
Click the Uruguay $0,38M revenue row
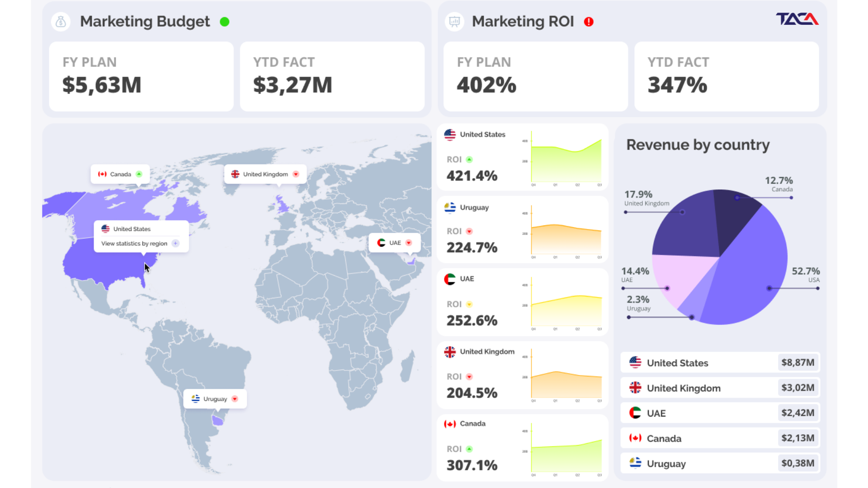tap(720, 463)
